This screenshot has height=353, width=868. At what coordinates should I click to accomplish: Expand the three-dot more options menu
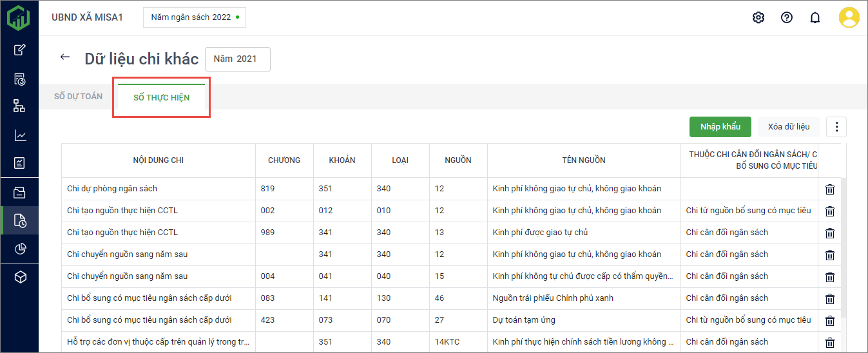point(836,127)
